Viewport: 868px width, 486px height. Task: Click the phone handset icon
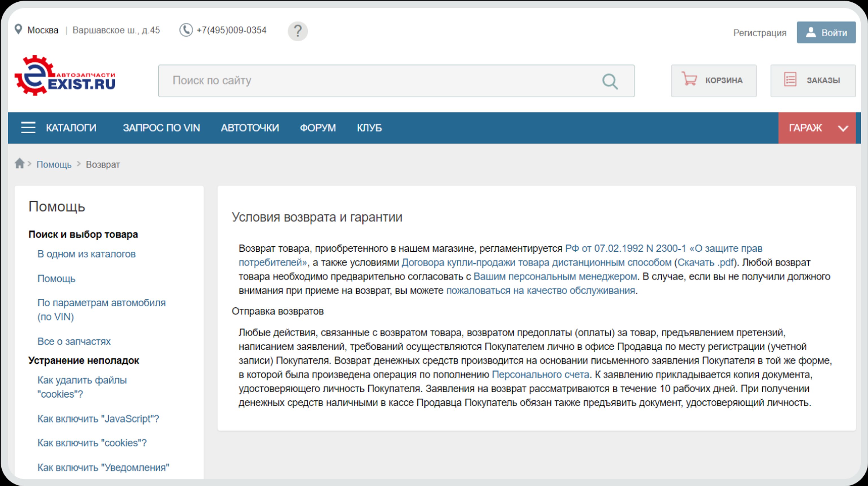(x=186, y=30)
